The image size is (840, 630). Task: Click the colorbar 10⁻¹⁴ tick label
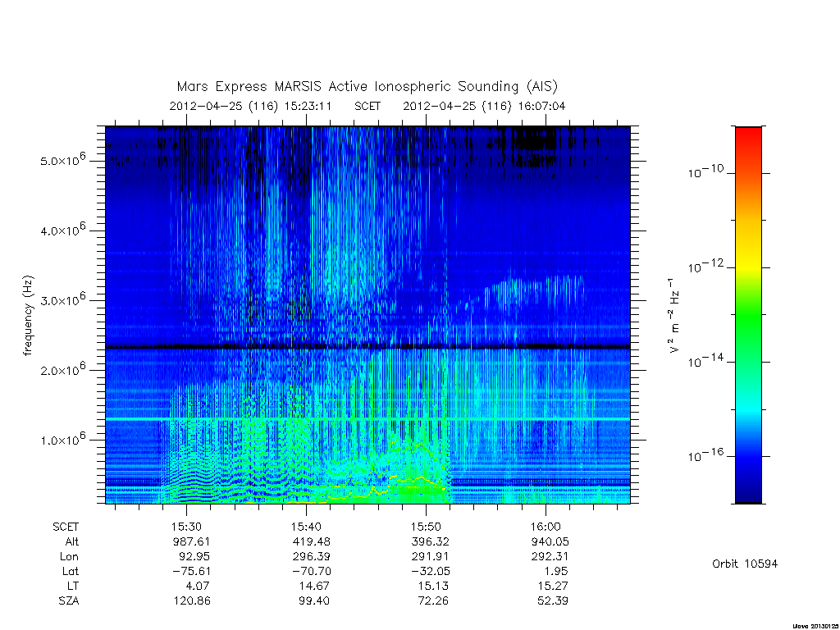pyautogui.click(x=705, y=361)
